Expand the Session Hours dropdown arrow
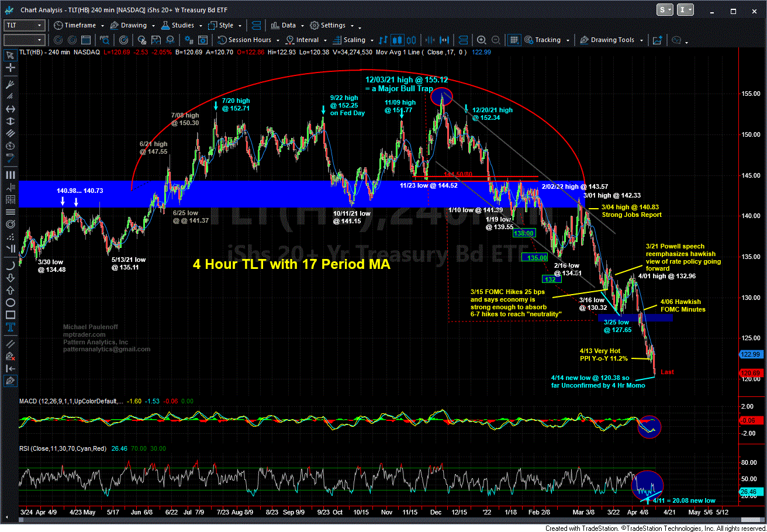This screenshot has width=767, height=532. point(278,40)
